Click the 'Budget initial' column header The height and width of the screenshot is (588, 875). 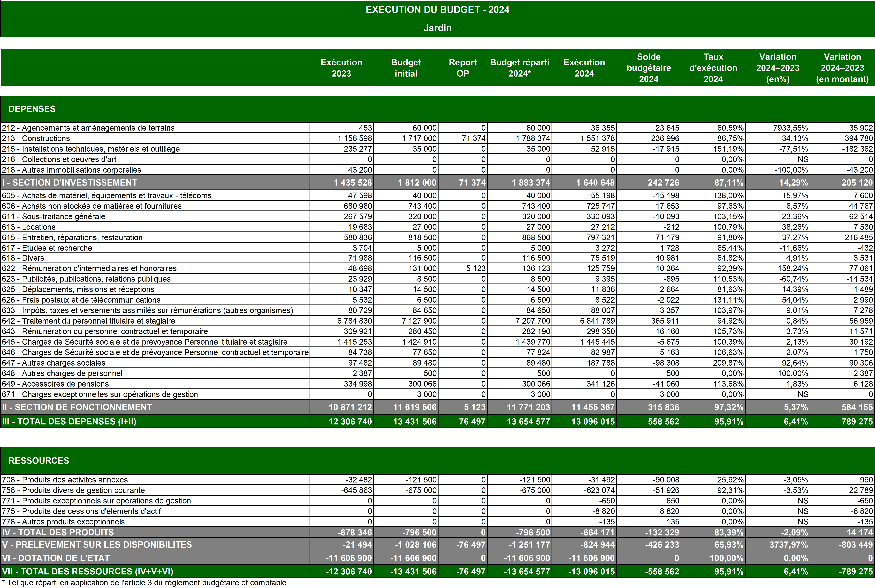(x=406, y=68)
